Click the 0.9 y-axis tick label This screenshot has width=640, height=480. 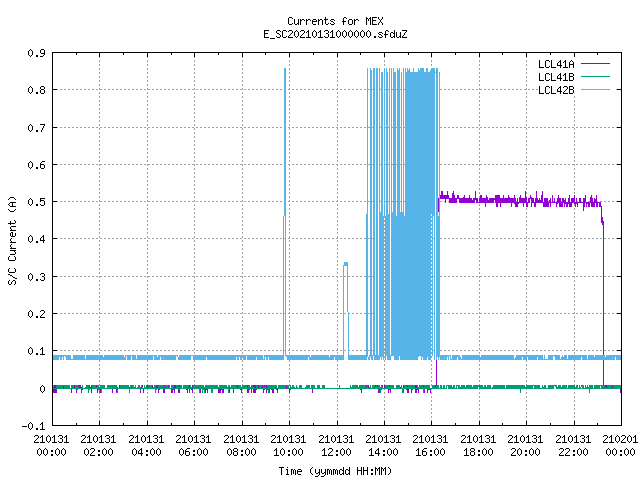[36, 53]
